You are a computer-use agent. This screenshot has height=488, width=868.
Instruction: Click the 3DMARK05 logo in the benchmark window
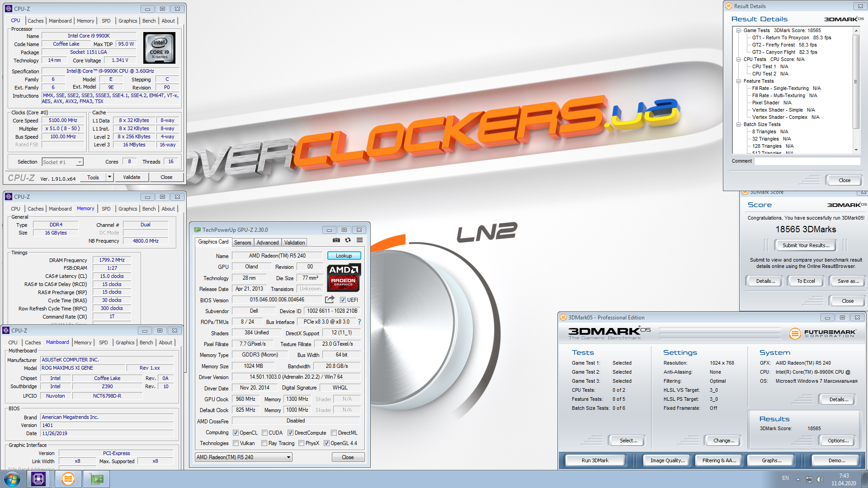[x=609, y=333]
